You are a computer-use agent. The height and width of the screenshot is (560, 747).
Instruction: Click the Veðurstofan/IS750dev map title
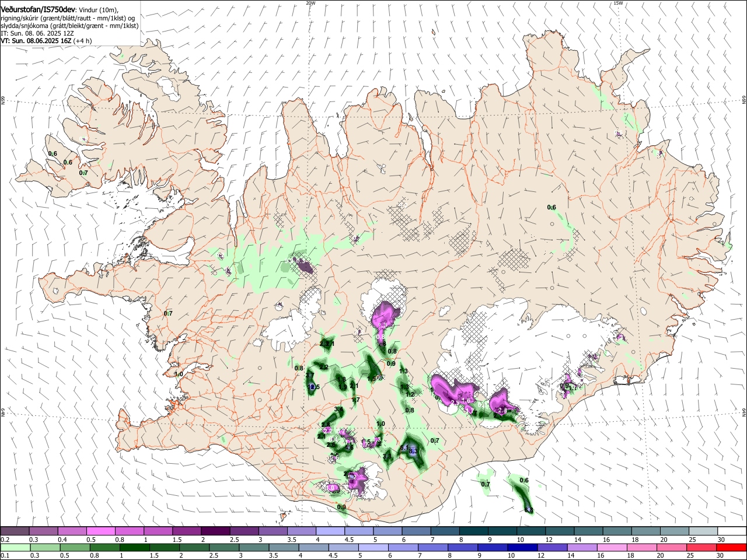click(37, 9)
